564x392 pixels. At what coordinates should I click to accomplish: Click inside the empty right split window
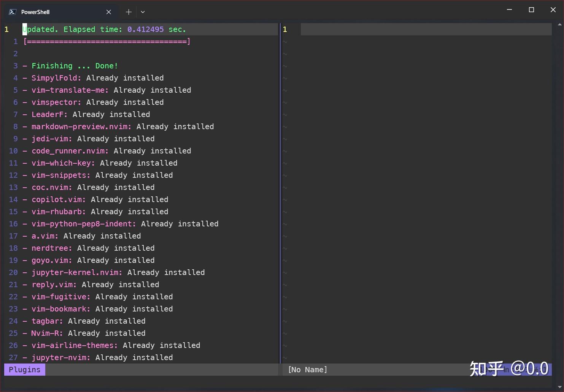click(418, 190)
